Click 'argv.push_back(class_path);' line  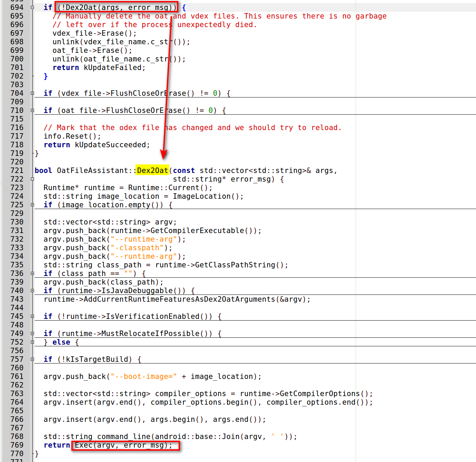click(x=104, y=282)
